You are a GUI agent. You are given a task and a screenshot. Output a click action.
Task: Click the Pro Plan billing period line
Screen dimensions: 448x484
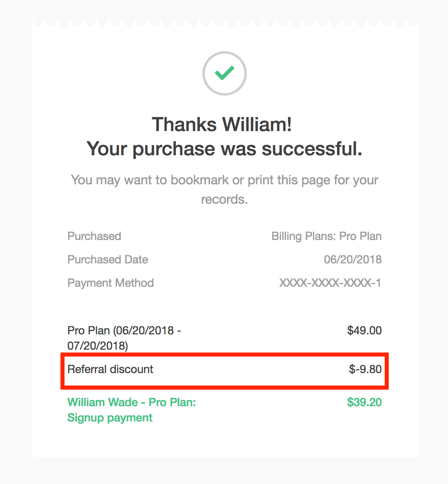[x=124, y=338]
